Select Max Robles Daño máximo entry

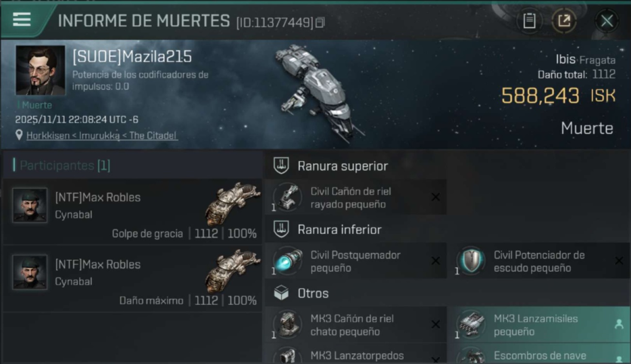tap(132, 279)
